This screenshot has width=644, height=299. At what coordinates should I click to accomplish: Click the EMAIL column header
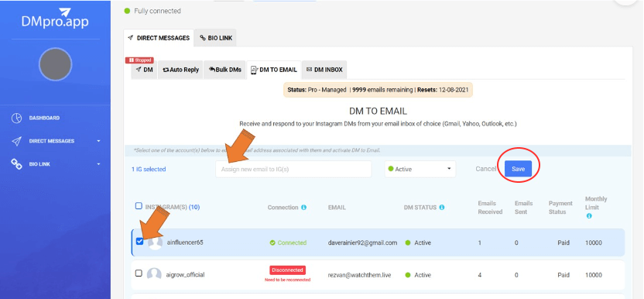pyautogui.click(x=337, y=208)
